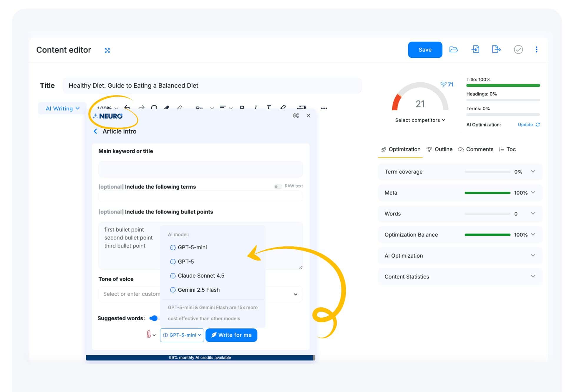Close the Neuron AI writing panel
This screenshot has height=392, width=574.
(308, 115)
